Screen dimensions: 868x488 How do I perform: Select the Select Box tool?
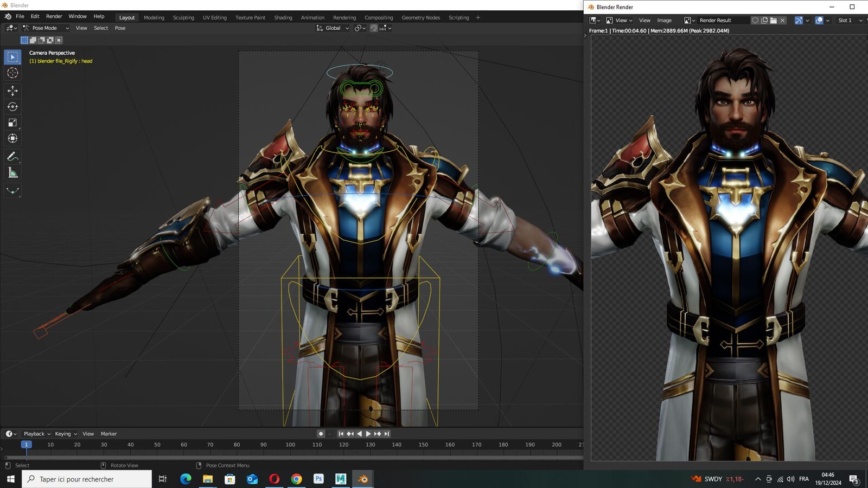click(x=12, y=57)
